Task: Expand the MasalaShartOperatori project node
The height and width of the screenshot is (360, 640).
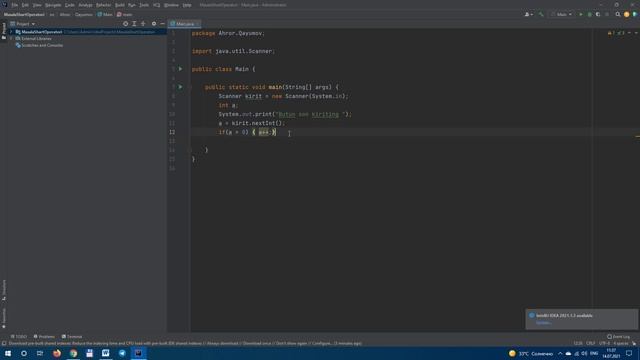Action: [x=11, y=32]
